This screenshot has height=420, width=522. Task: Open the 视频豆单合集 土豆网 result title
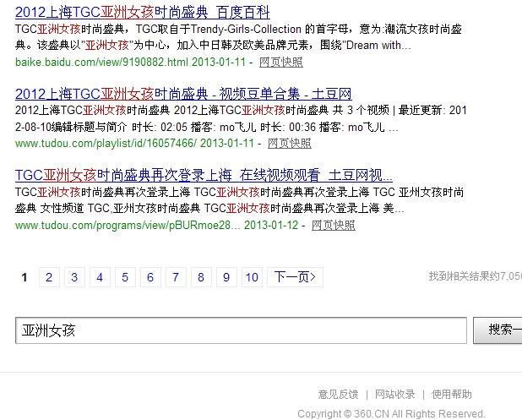[183, 94]
